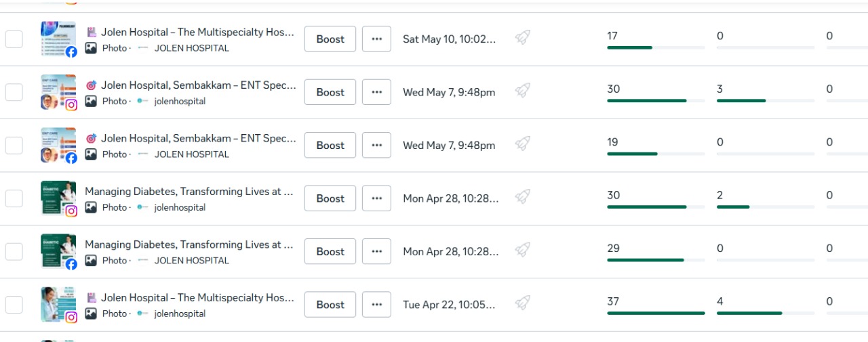This screenshot has height=342, width=868.
Task: Click rocket icon for Instagram ENT post May 7
Action: tap(522, 91)
